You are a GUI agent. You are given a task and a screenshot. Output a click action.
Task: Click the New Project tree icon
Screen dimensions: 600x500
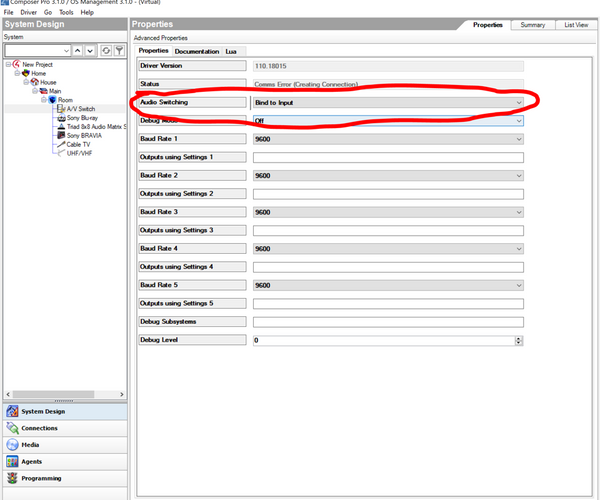[x=16, y=64]
